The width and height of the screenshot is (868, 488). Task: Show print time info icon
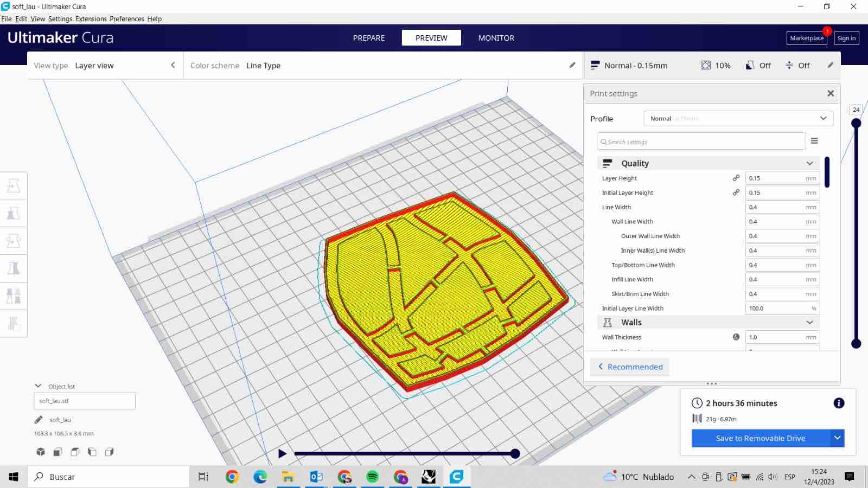pos(839,403)
